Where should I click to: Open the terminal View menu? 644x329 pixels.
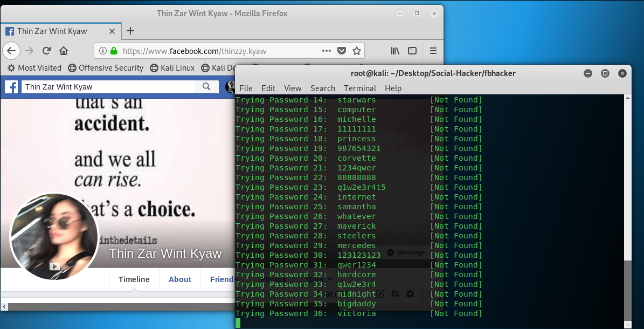click(x=293, y=88)
